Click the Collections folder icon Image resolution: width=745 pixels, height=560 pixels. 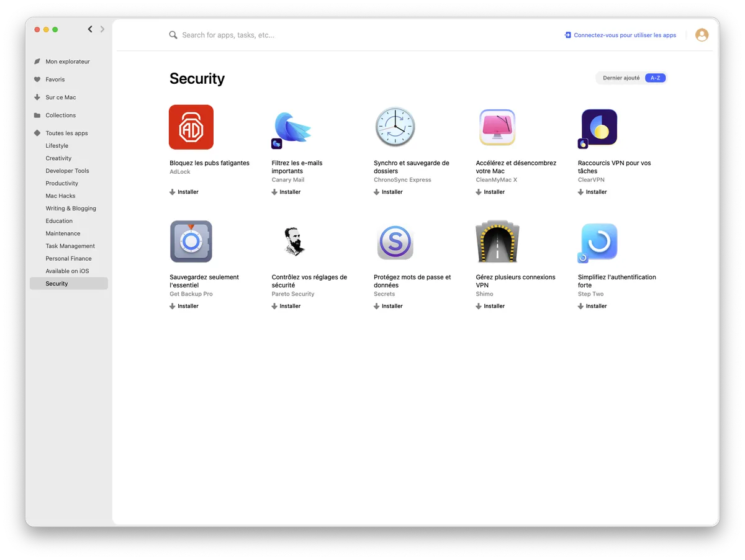click(x=37, y=115)
